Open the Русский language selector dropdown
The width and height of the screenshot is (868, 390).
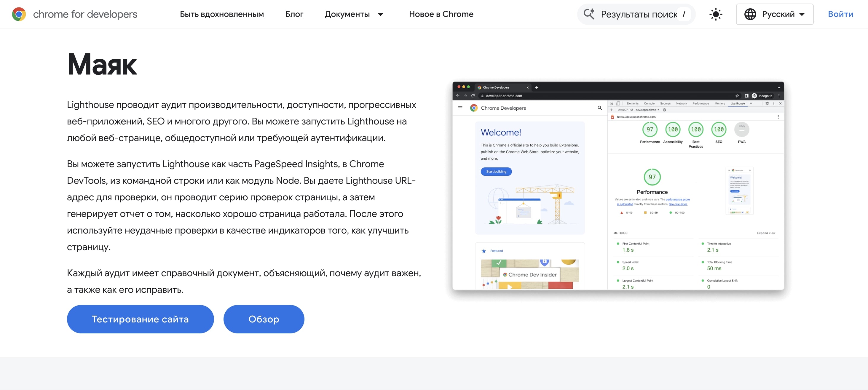tap(775, 14)
